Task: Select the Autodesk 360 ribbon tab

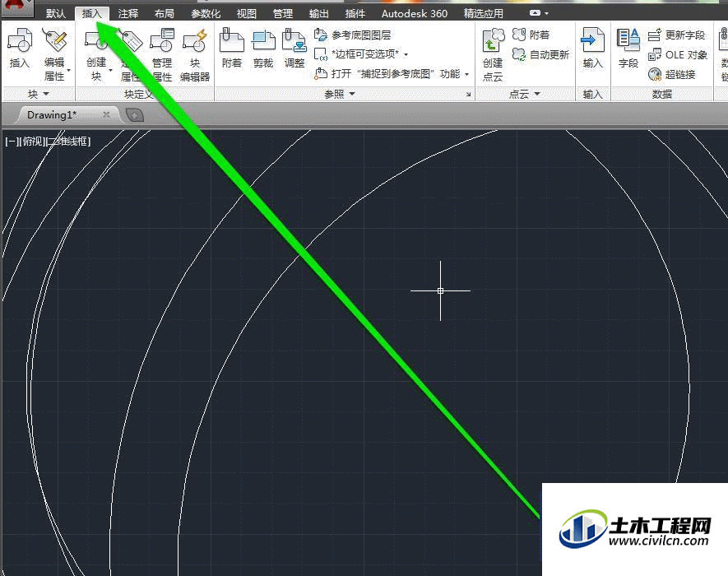Action: coord(415,13)
